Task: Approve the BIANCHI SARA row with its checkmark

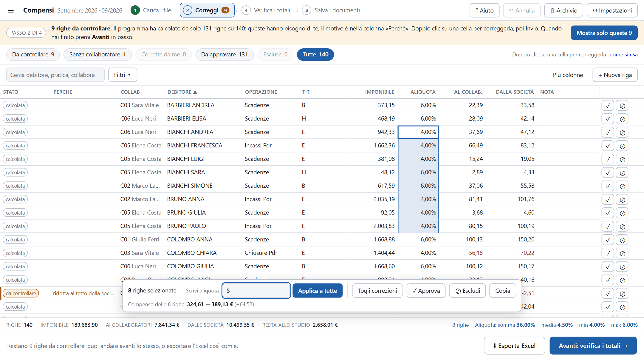Action: 608,172
